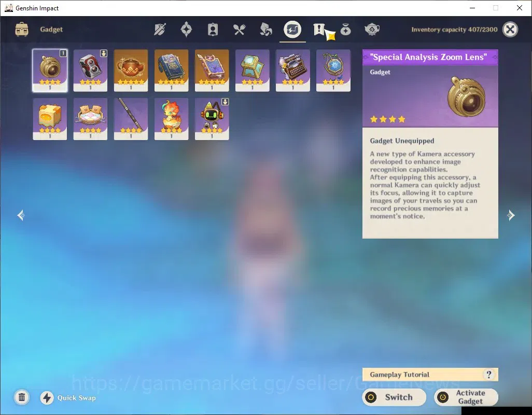Select the blue compass pendant gadget
The image size is (532, 415).
(x=333, y=70)
